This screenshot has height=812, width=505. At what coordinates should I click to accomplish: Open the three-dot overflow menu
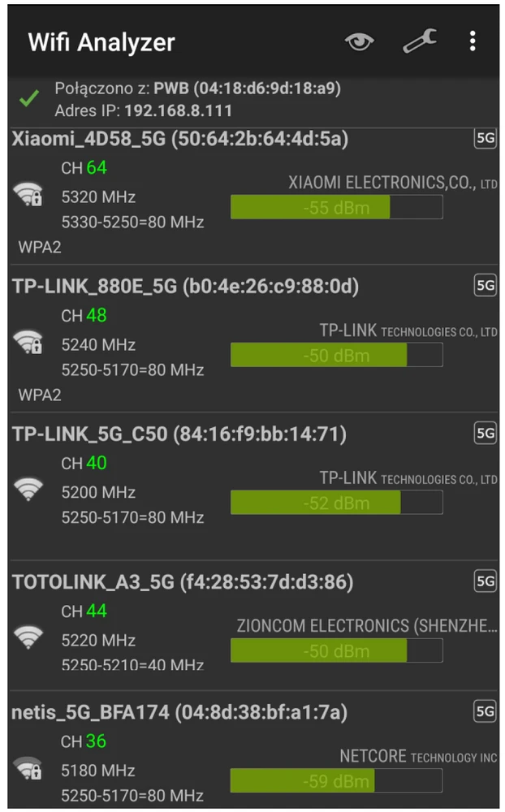pos(473,41)
